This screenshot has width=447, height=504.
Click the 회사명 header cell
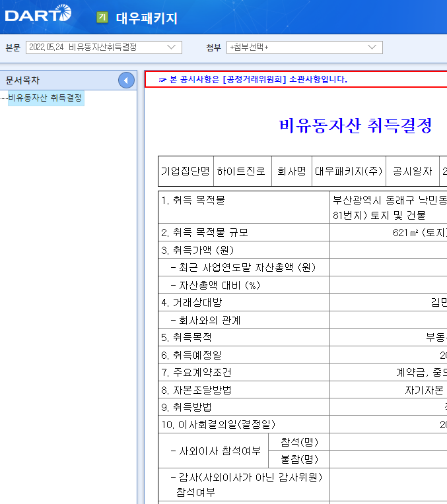292,172
